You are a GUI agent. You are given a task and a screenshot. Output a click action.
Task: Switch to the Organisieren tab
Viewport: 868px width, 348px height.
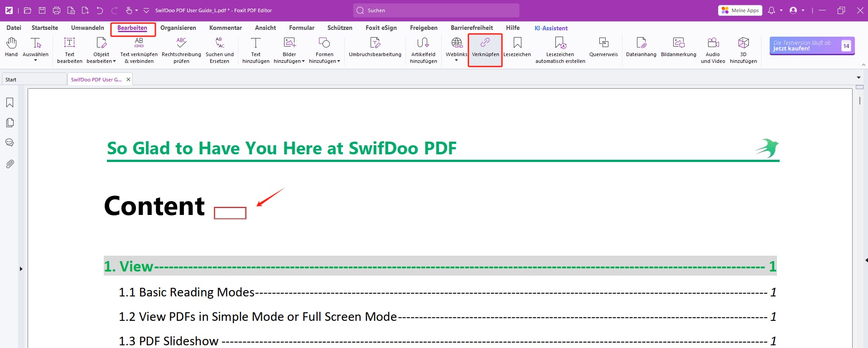coord(178,28)
